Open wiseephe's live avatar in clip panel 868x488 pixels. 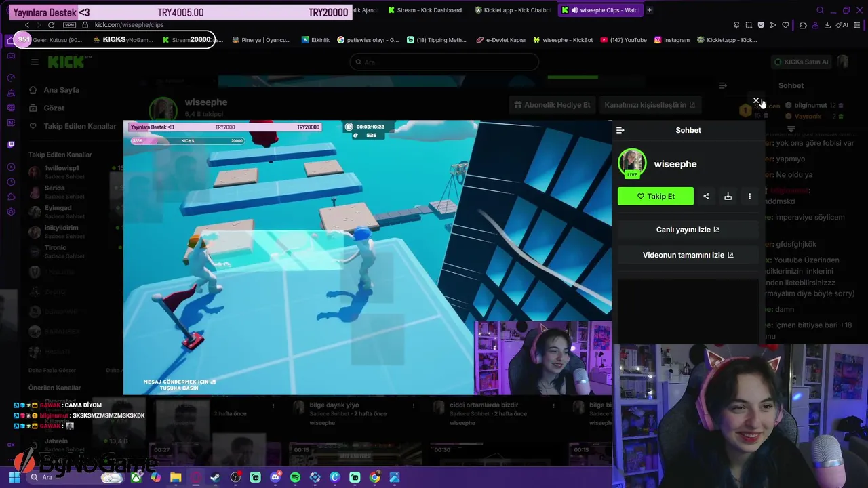(632, 163)
